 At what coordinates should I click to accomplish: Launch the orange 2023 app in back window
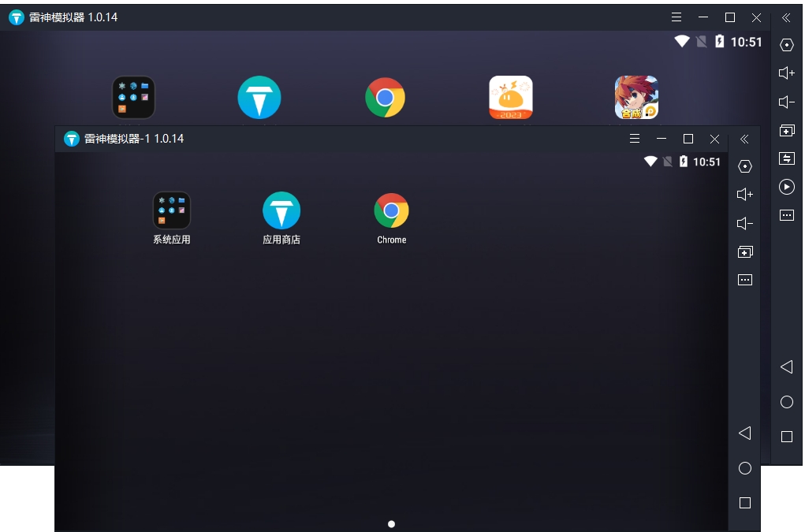511,98
